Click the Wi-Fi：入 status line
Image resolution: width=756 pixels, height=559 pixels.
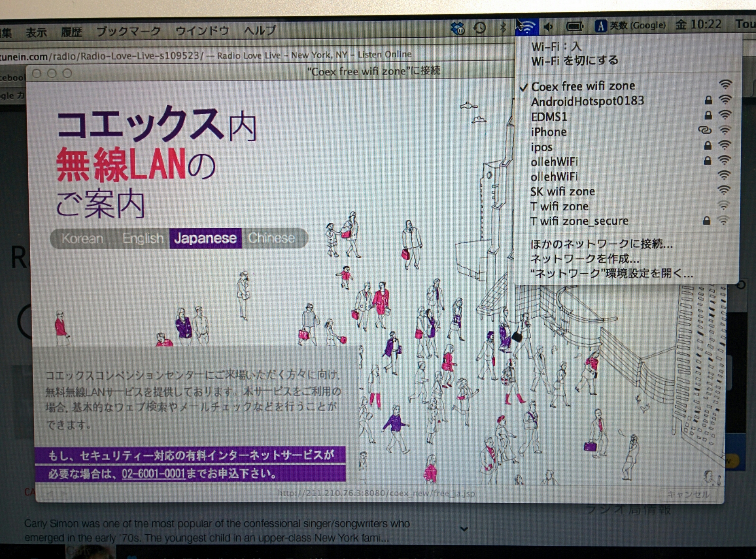pyautogui.click(x=556, y=46)
